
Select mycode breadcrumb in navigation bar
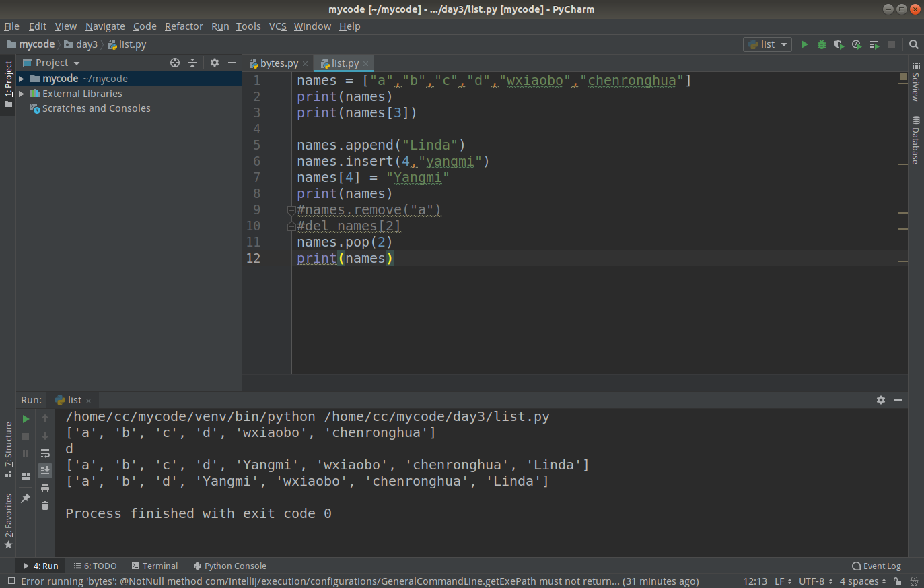[x=31, y=44]
